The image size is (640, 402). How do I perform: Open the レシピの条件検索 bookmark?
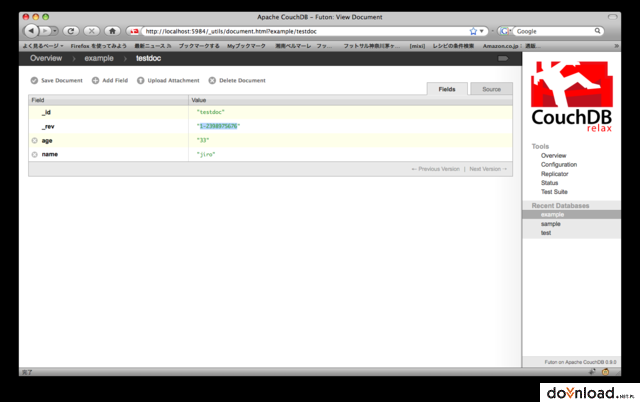tap(453, 46)
